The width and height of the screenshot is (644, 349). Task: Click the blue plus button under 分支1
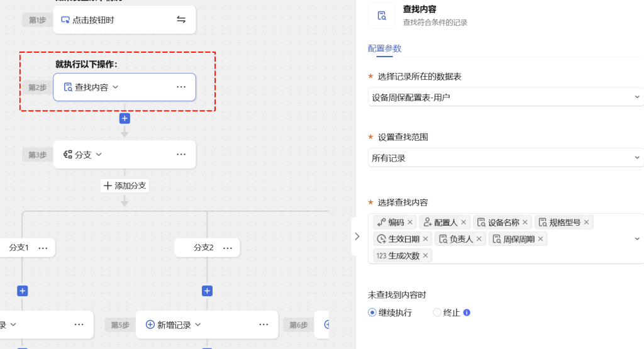[23, 291]
